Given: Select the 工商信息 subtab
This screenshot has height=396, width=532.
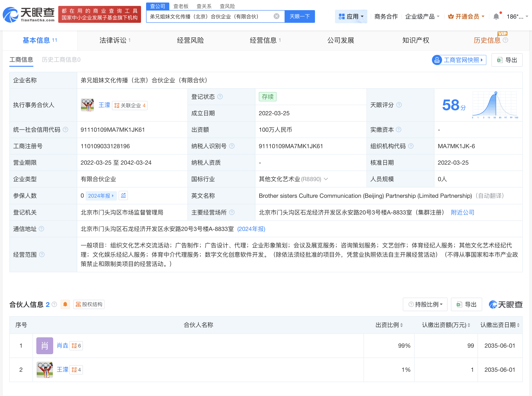Looking at the screenshot, I should 21,60.
